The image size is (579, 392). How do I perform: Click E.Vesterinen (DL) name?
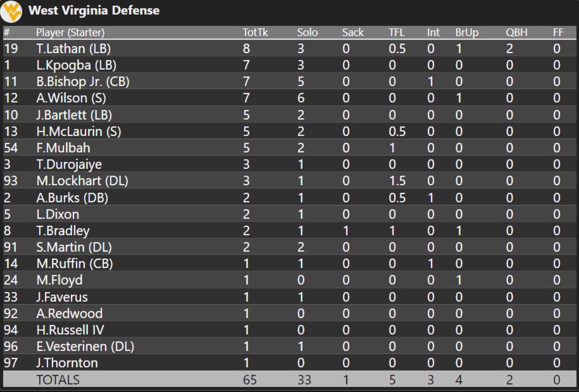pyautogui.click(x=85, y=346)
